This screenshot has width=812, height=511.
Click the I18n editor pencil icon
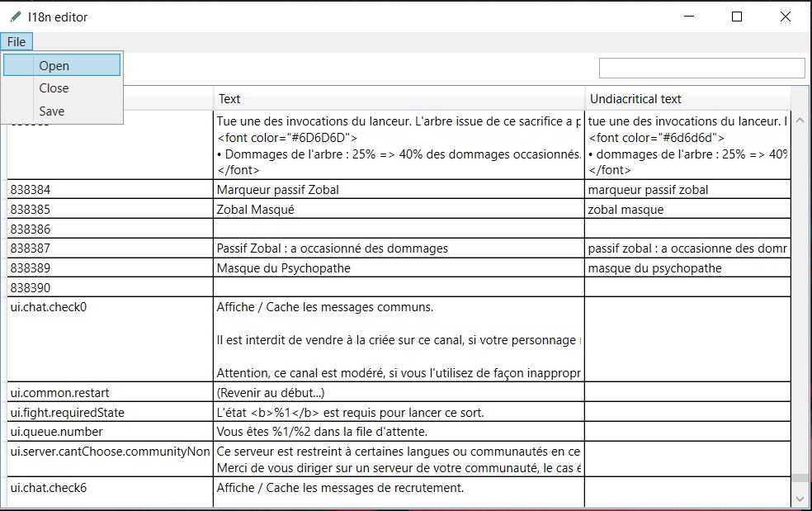click(x=16, y=17)
